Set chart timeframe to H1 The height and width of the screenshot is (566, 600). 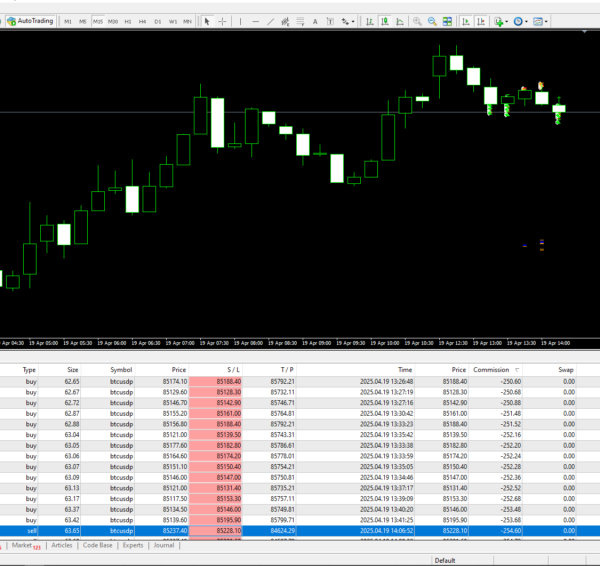[x=128, y=20]
